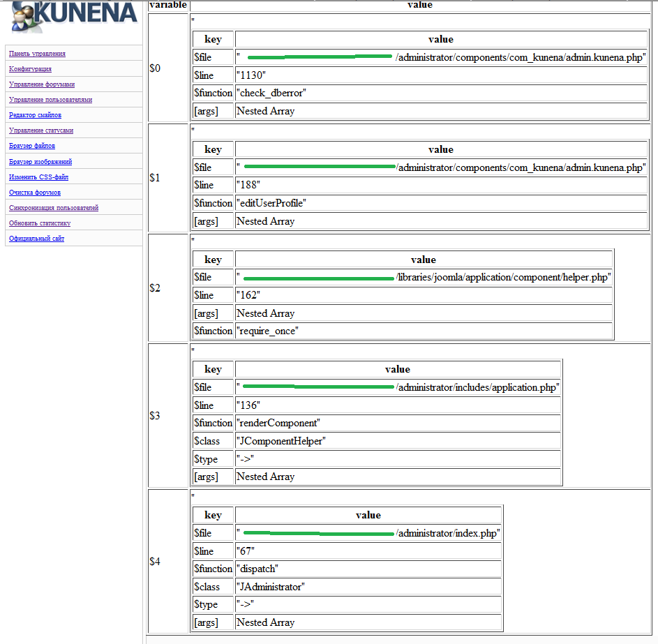658x644 pixels.
Task: Click the "JComponentHelper" class value cell
Action: pos(281,441)
